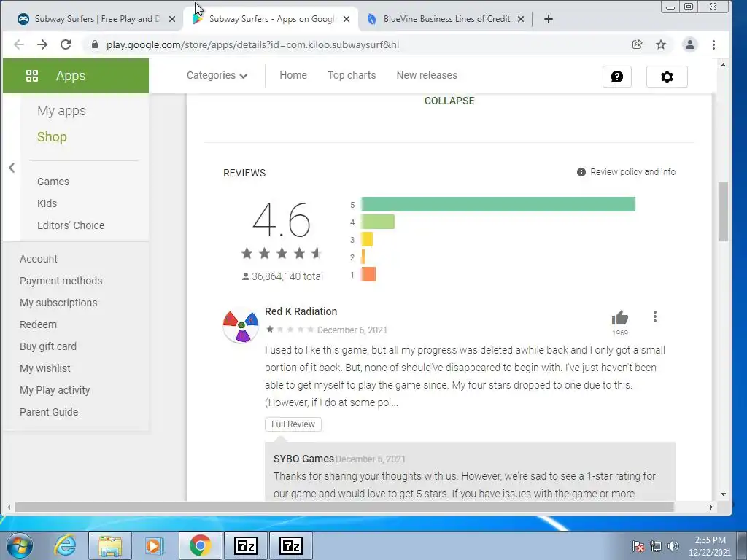The image size is (747, 560).
Task: Close the Subway Surfers Free Play tab
Action: click(172, 19)
